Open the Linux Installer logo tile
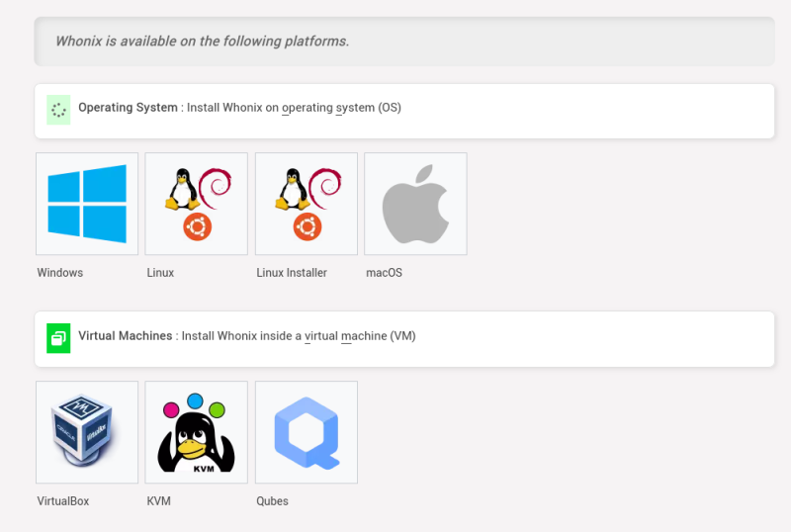Viewport: 791px width, 532px height. (307, 204)
